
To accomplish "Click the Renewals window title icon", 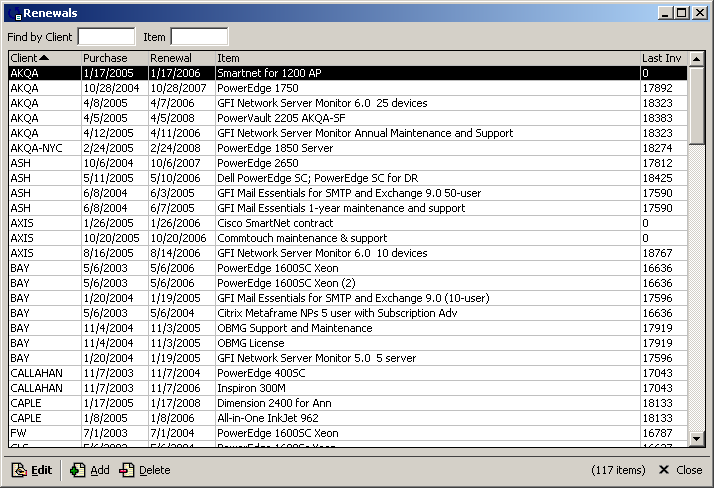I will pos(17,14).
